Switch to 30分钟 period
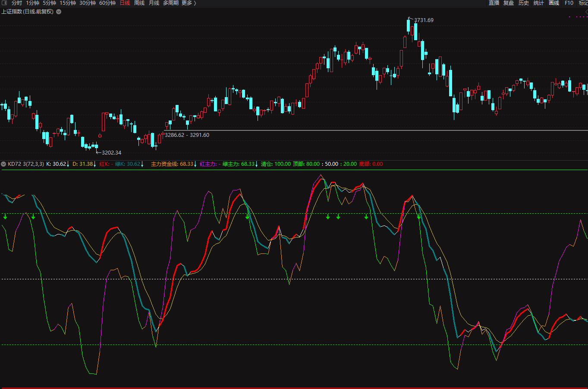 pos(88,3)
